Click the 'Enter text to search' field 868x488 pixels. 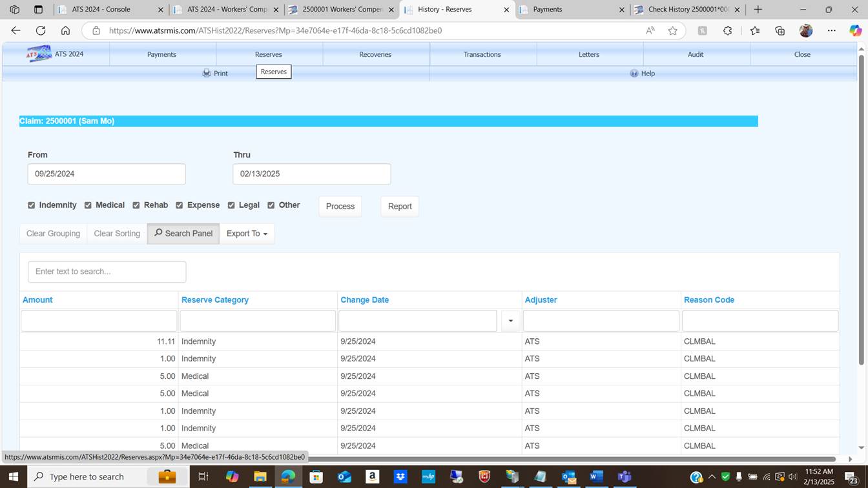click(x=107, y=272)
